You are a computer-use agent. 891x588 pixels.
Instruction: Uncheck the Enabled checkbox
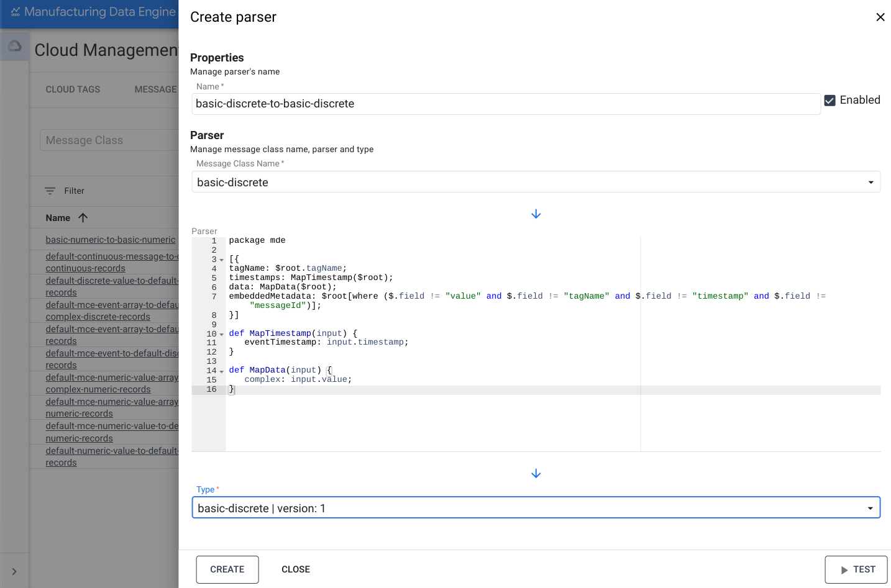click(x=830, y=99)
